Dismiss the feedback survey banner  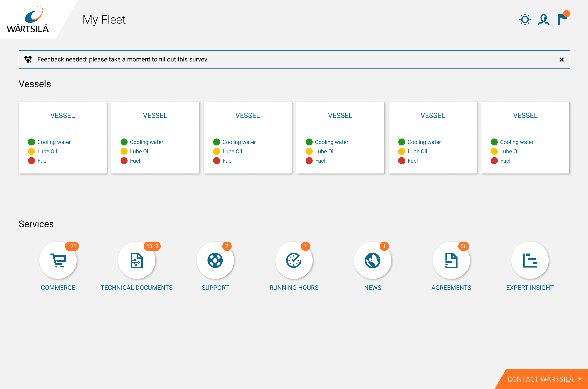click(x=562, y=60)
